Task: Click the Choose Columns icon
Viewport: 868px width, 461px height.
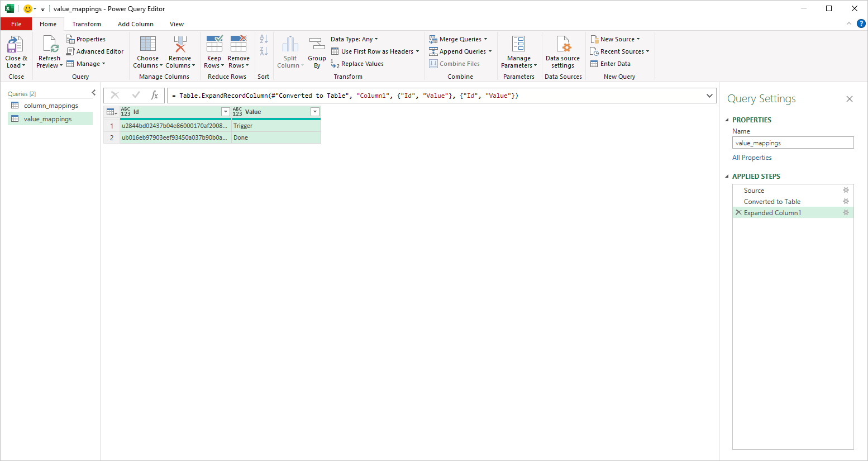Action: tap(148, 44)
